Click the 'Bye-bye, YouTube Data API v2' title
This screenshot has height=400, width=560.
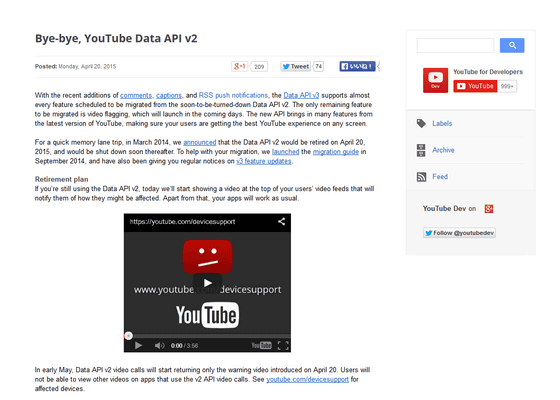click(116, 38)
